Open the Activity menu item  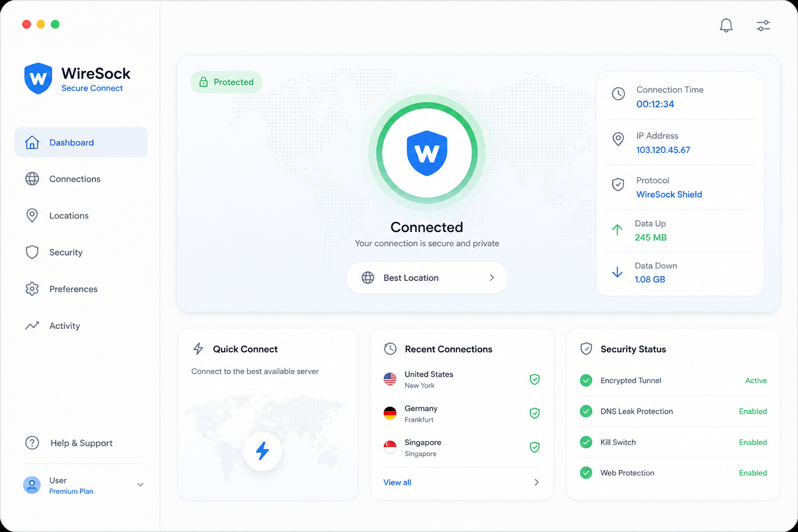[81, 326]
